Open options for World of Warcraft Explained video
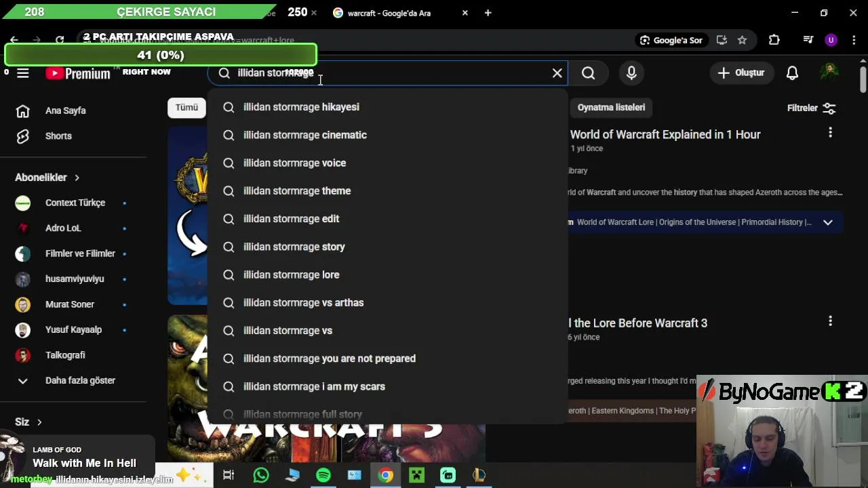 tap(830, 133)
